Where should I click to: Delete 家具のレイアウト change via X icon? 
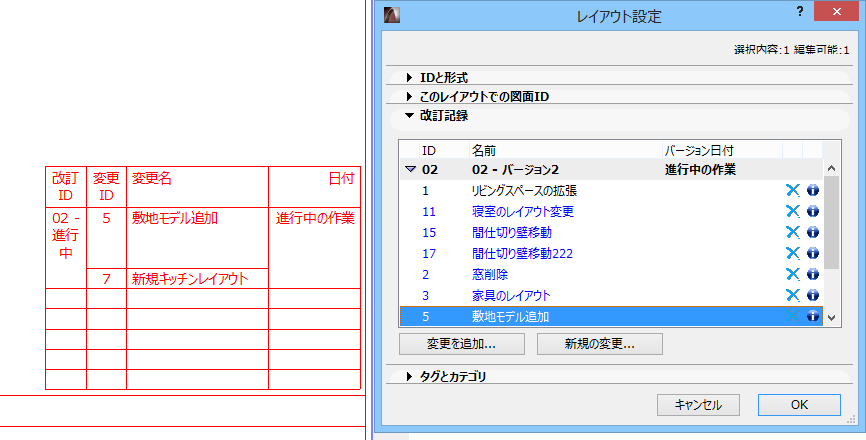point(793,295)
